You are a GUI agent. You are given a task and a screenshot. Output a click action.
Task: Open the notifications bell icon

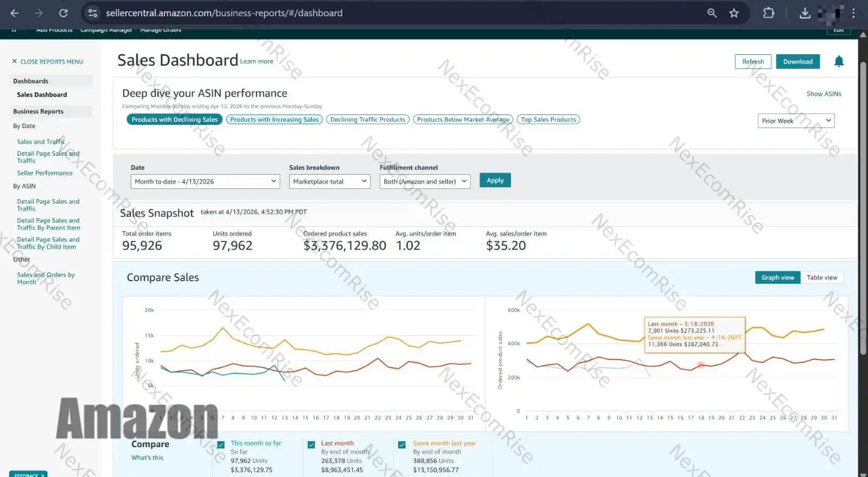(x=839, y=61)
